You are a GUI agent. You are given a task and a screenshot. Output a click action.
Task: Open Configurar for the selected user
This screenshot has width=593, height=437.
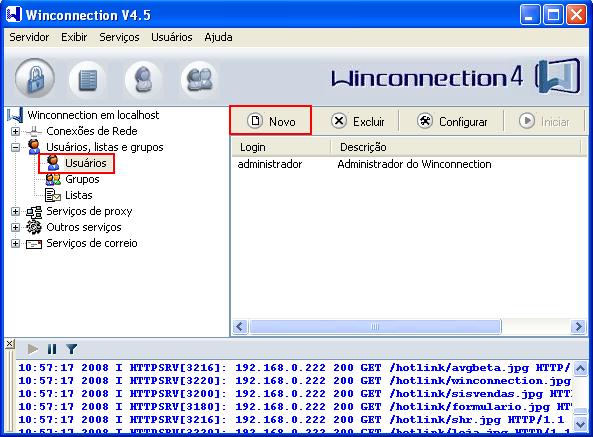tap(452, 121)
